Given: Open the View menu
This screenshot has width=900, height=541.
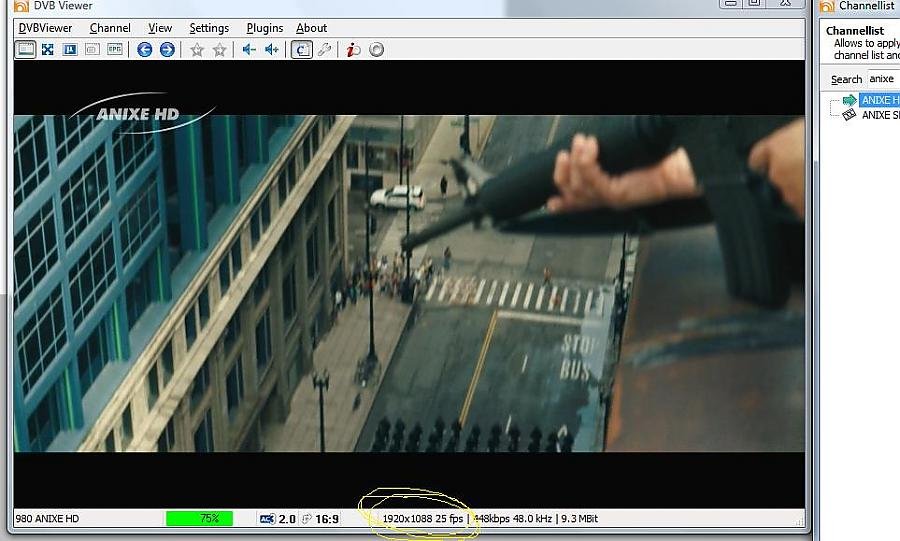Looking at the screenshot, I should click(160, 28).
